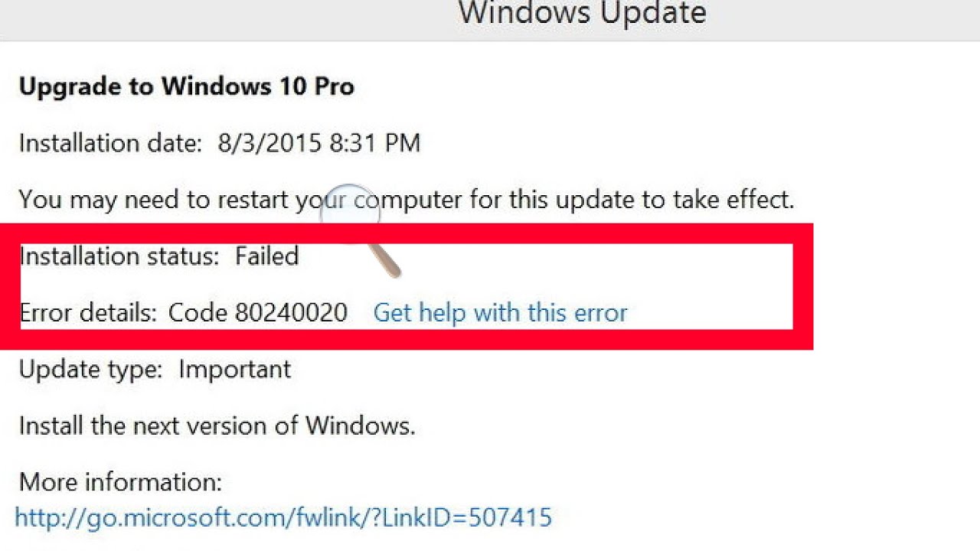The width and height of the screenshot is (980, 551).
Task: Click the Upgrade to Windows 10 Pro heading
Action: point(186,86)
